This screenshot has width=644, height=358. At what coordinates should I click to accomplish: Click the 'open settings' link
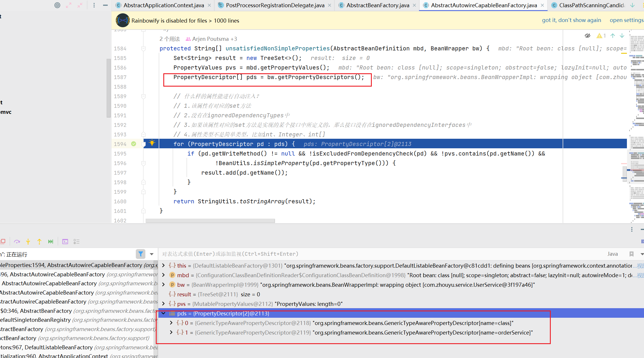(627, 20)
